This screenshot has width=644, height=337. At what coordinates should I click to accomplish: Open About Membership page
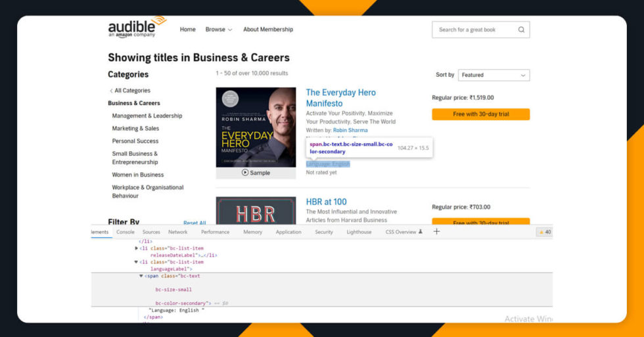pyautogui.click(x=268, y=30)
